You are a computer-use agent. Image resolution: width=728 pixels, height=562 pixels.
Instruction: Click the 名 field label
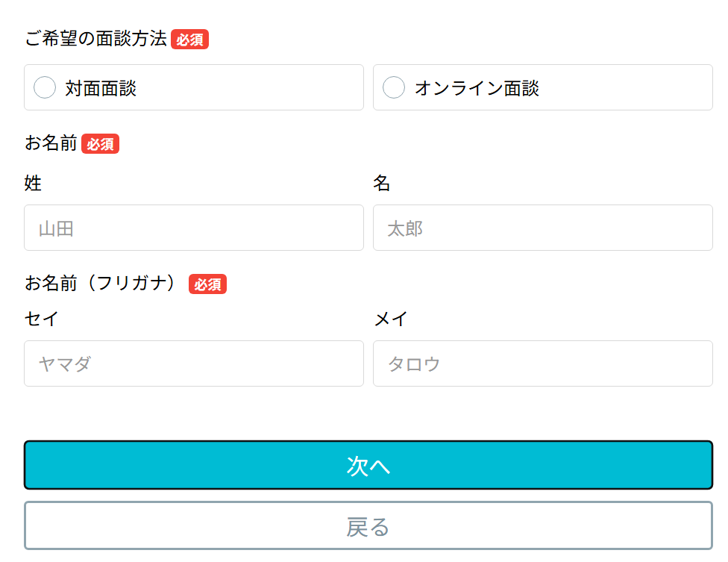pyautogui.click(x=382, y=183)
